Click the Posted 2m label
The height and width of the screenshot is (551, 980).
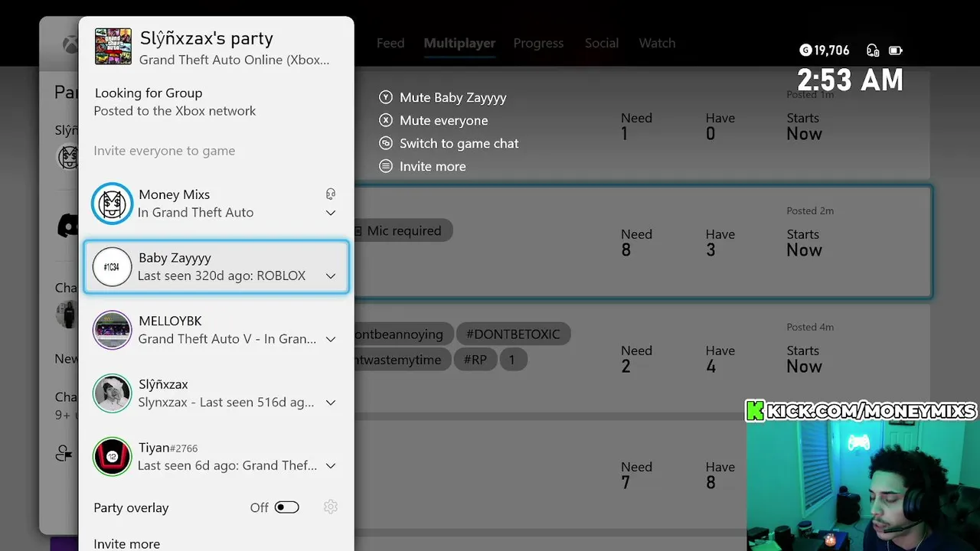[810, 210]
